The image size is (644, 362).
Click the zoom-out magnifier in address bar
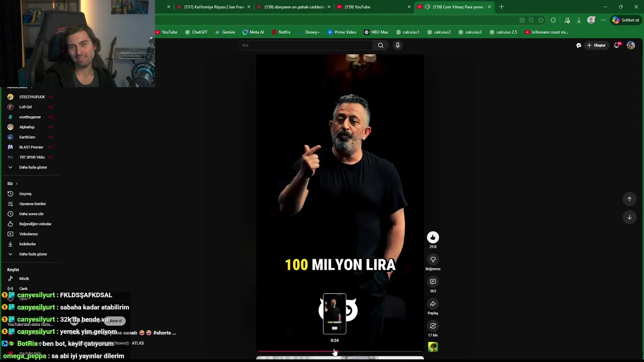tap(531, 20)
